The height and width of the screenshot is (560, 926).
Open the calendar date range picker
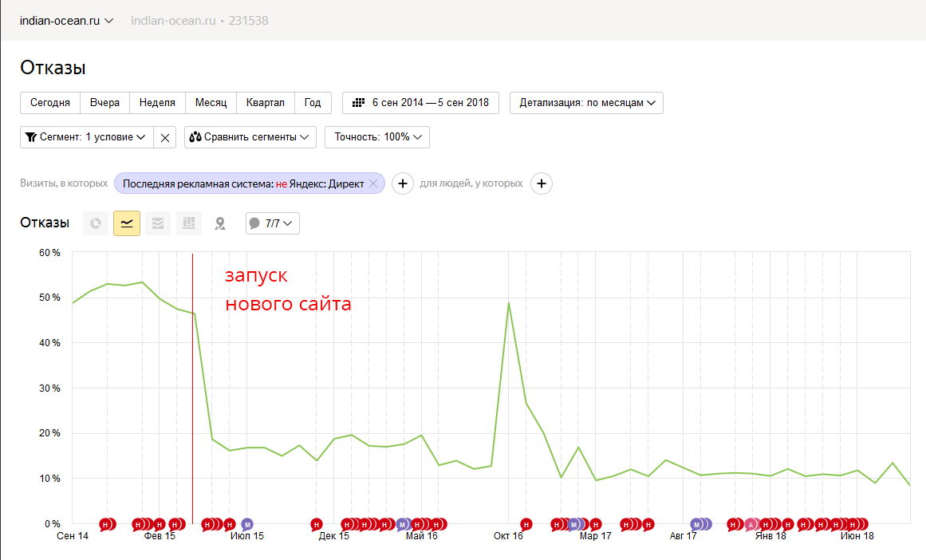click(420, 103)
